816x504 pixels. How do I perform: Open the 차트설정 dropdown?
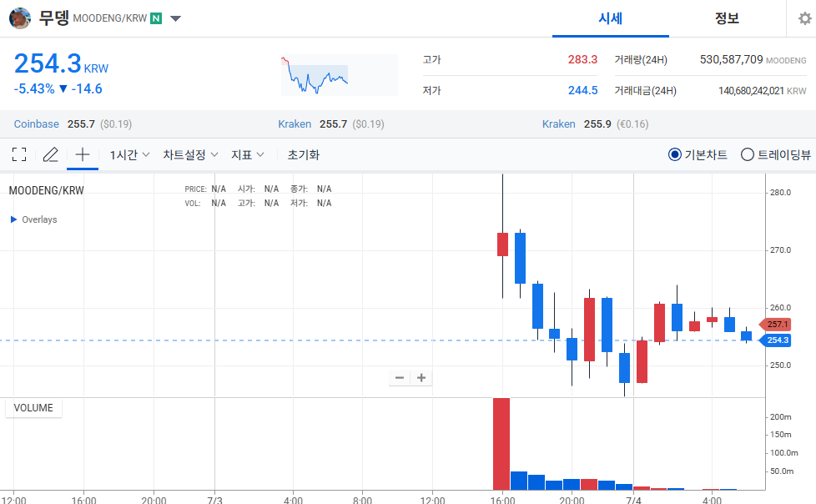click(190, 154)
